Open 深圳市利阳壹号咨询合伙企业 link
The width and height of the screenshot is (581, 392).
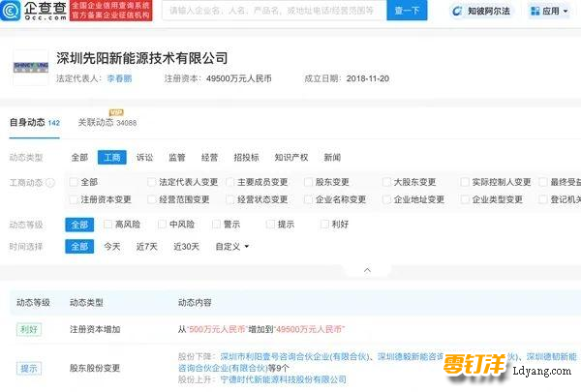pyautogui.click(x=294, y=357)
